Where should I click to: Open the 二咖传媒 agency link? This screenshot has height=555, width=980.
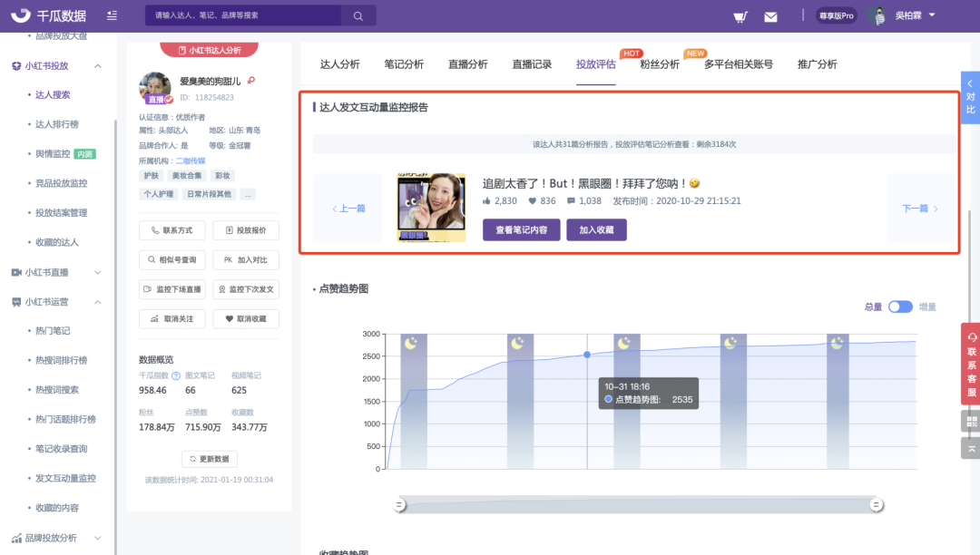(190, 161)
